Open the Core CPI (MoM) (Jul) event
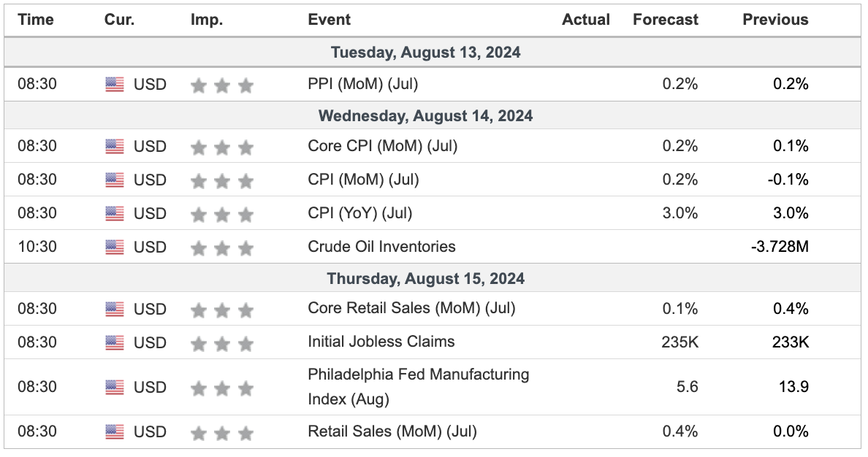Image resolution: width=868 pixels, height=457 pixels. coord(383,146)
